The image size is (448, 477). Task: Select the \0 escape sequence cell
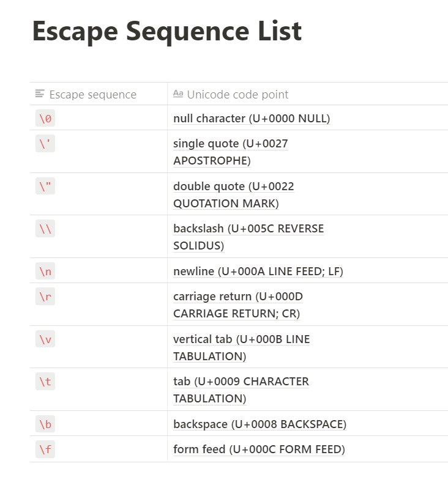[99, 118]
